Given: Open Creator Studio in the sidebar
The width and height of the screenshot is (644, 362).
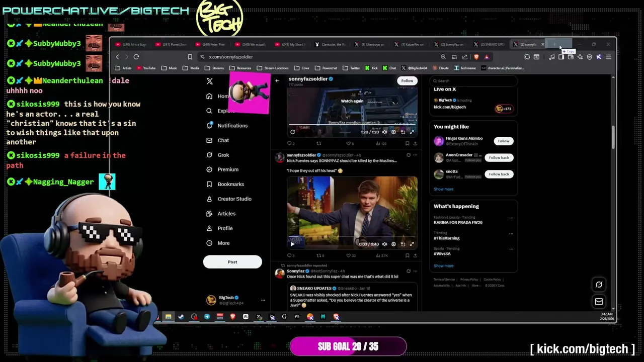Looking at the screenshot, I should (229, 199).
